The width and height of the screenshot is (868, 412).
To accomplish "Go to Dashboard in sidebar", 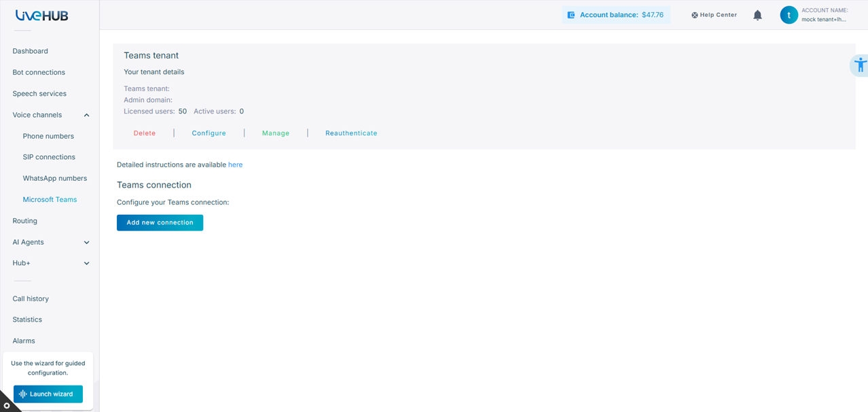I will pos(30,51).
